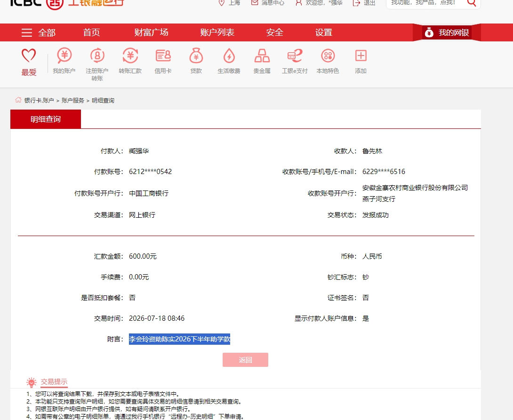This screenshot has width=513, height=420.
Task: Click 燕子河支行 branch text
Action: [378, 199]
